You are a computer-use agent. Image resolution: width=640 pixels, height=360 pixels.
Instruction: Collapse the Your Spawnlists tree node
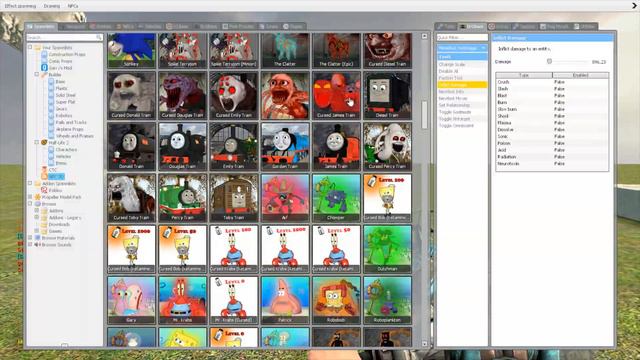tap(30, 47)
